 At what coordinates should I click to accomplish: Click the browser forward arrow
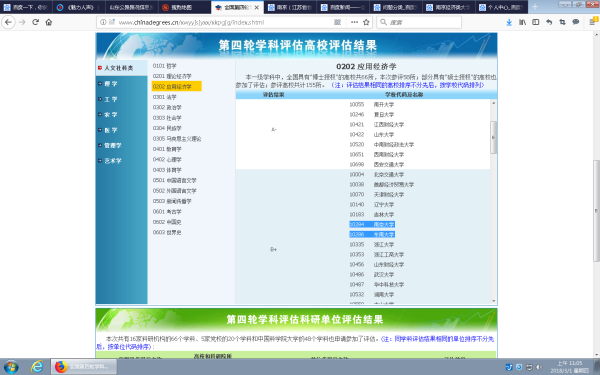(22, 22)
